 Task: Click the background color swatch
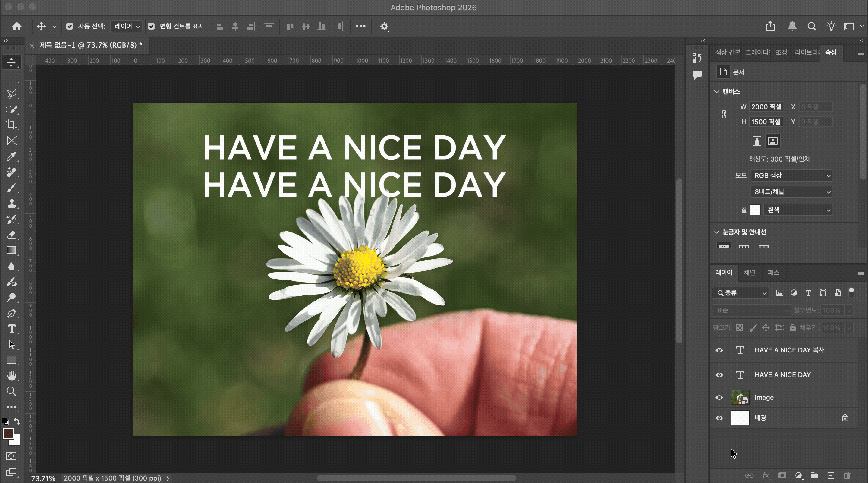click(x=16, y=440)
